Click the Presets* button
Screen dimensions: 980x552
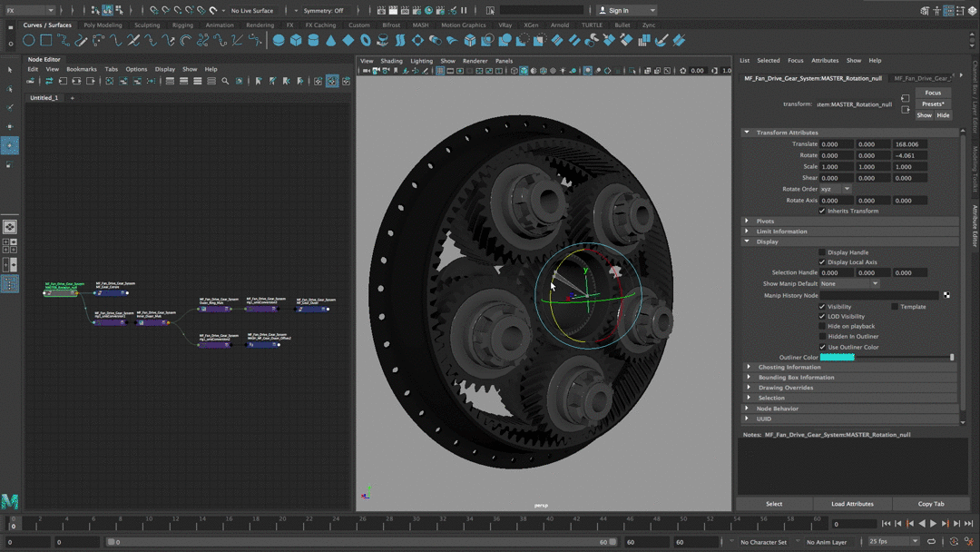933,104
